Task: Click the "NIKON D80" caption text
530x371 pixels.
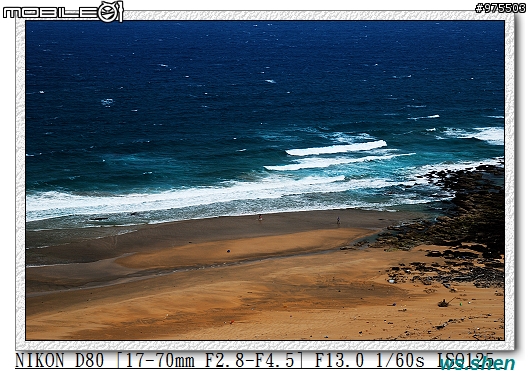Action: click(60, 360)
